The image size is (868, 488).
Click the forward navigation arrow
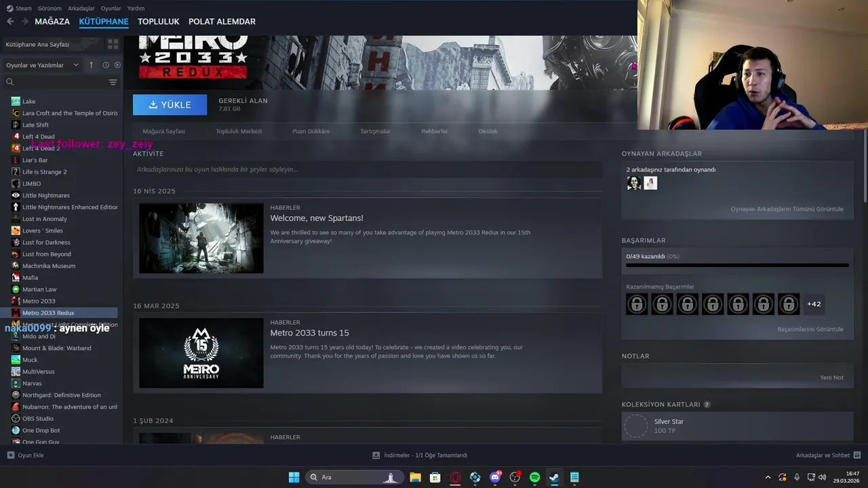25,22
